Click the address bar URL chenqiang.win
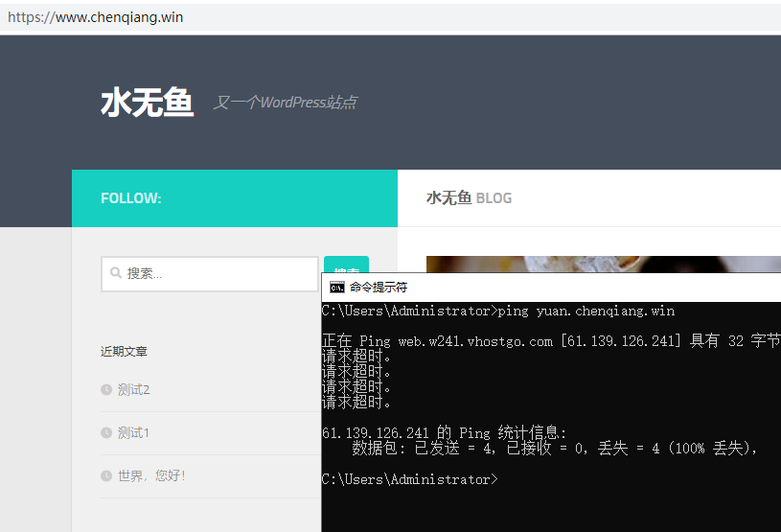The image size is (781, 532). pos(96,17)
